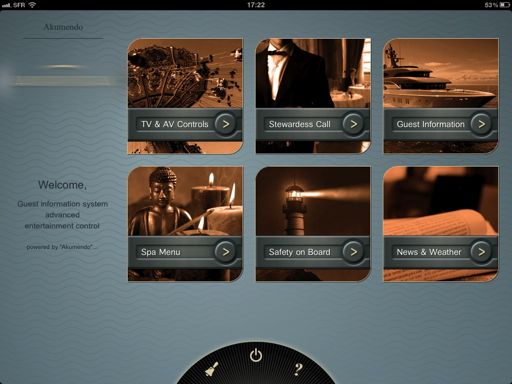Tap the lighthouse image thumbnail
The image size is (512, 384).
pyautogui.click(x=313, y=202)
